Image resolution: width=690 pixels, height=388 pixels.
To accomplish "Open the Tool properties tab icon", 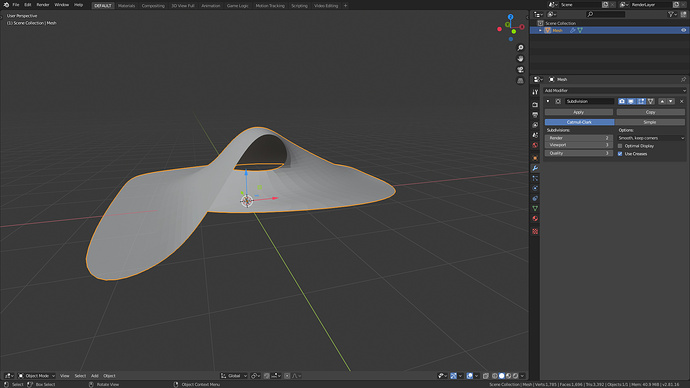I will [535, 92].
